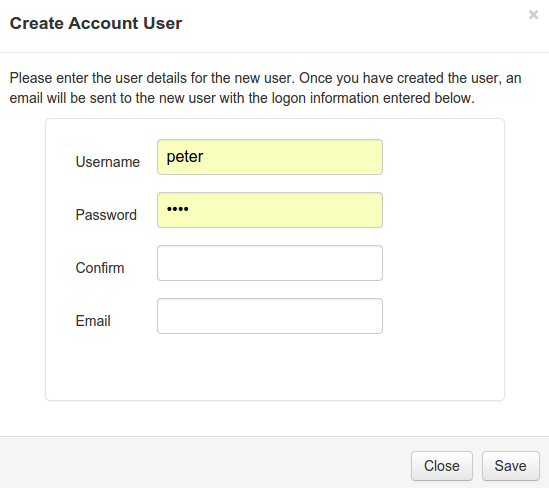The image size is (549, 488).
Task: Click the Password label text
Action: click(x=106, y=215)
